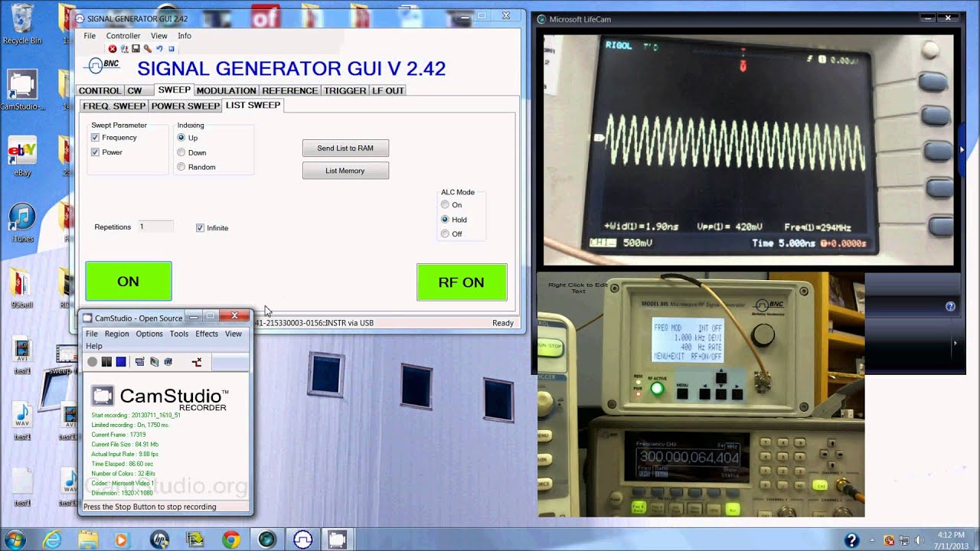This screenshot has width=980, height=551.
Task: Open the Help menu in CamStudio
Action: [x=93, y=346]
